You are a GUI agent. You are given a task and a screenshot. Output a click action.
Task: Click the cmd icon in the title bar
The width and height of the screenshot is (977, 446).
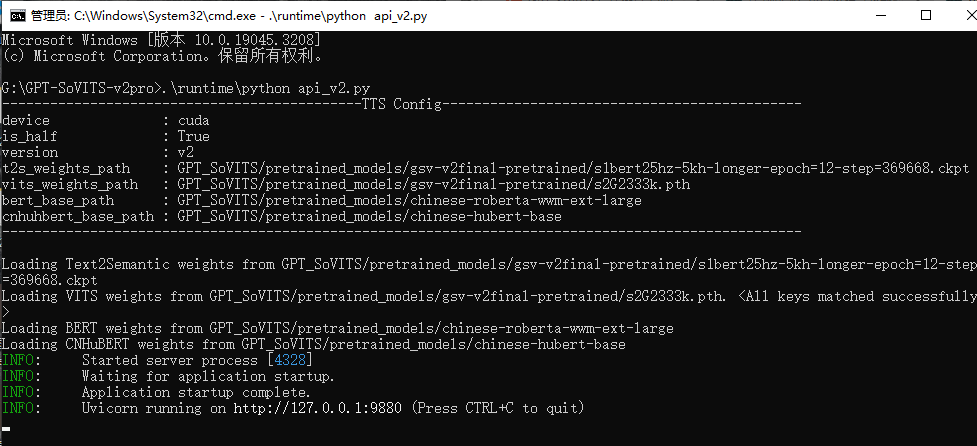point(15,15)
